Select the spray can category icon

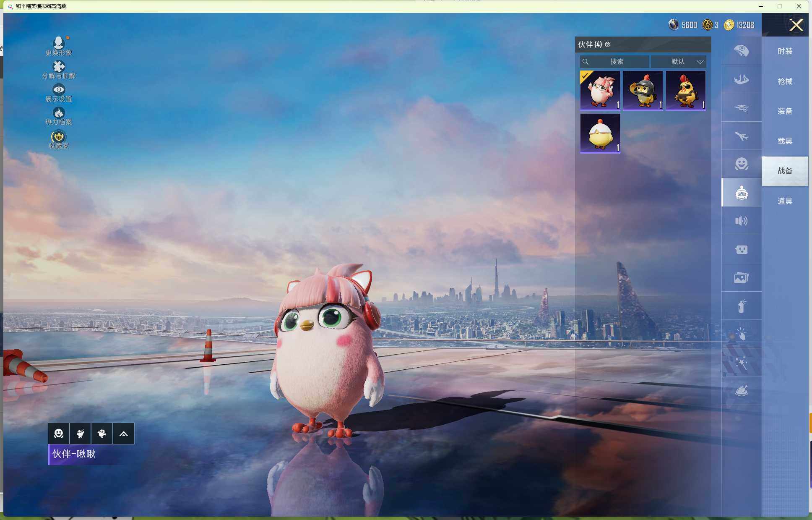click(742, 306)
